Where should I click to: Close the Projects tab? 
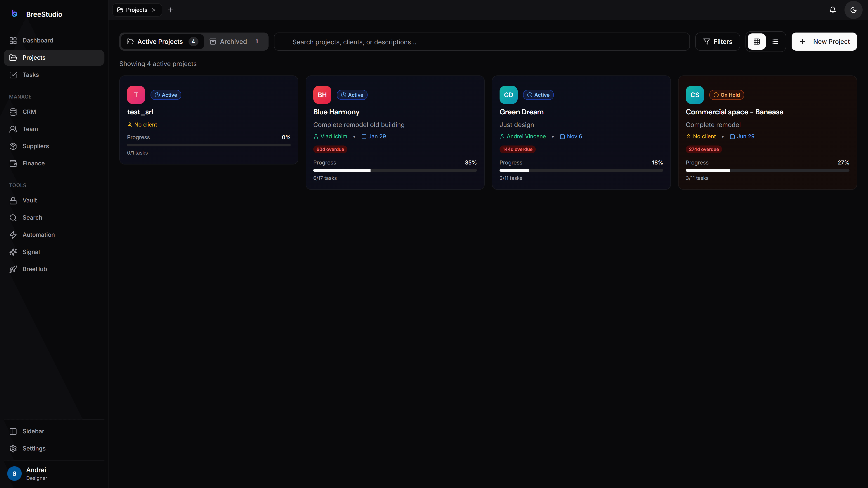(154, 10)
